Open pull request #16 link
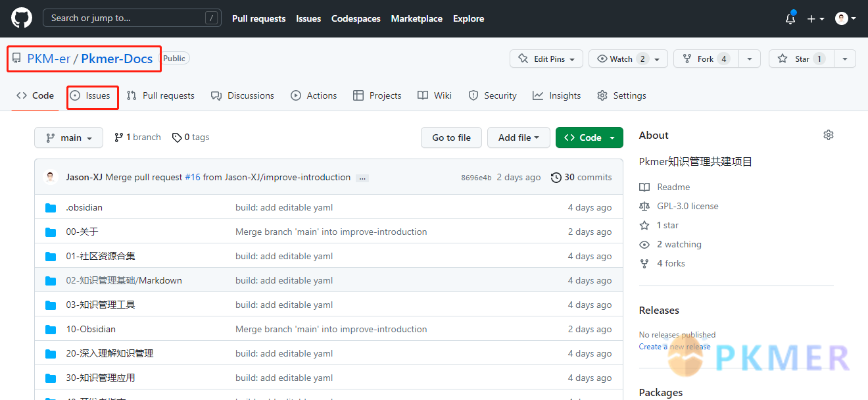This screenshot has width=868, height=400. pyautogui.click(x=193, y=177)
